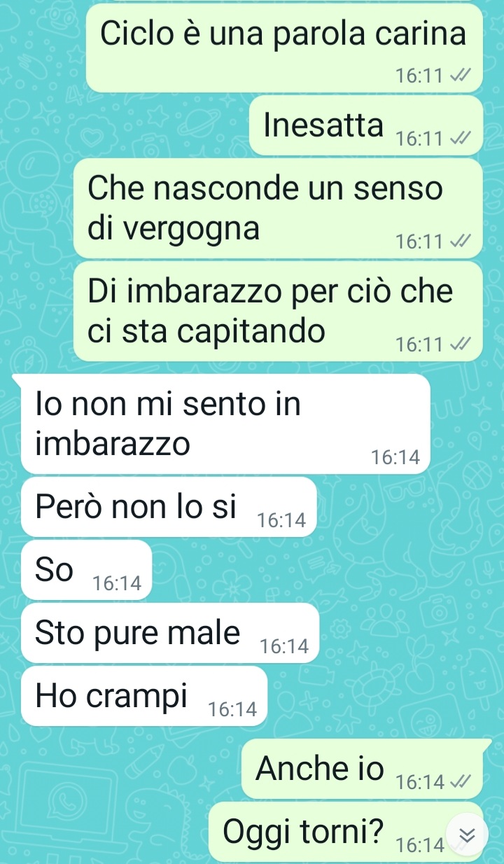
Task: Tap checkmarks on 'Ciclo è una parola carina'
Action: tap(459, 76)
